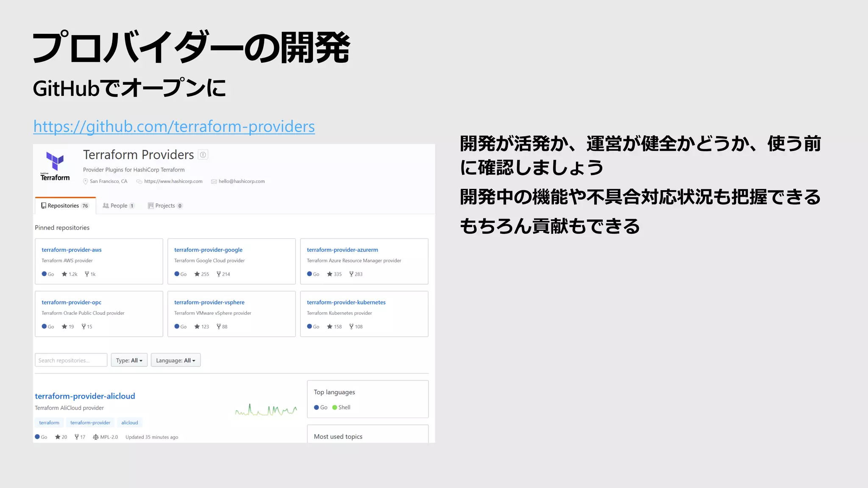868x488 pixels.
Task: Open the terraform-provider-azurerm repository
Action: [x=342, y=250]
